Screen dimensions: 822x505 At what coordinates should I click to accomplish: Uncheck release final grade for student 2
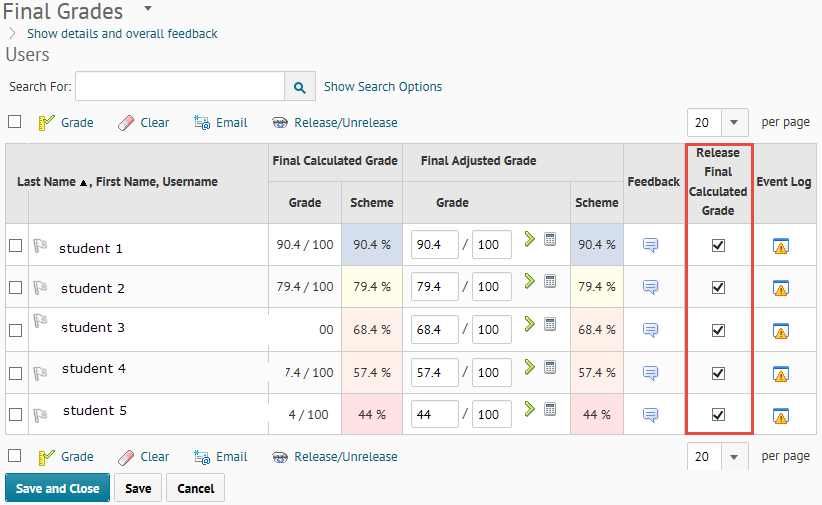click(718, 288)
